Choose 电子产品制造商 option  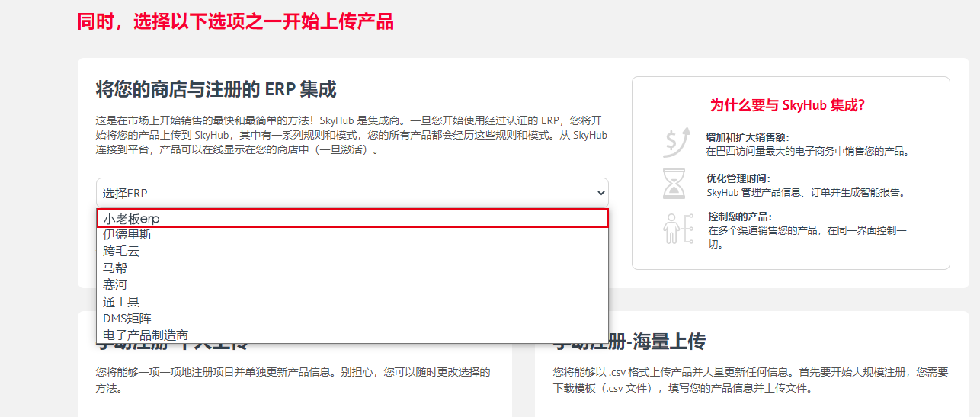tap(353, 335)
